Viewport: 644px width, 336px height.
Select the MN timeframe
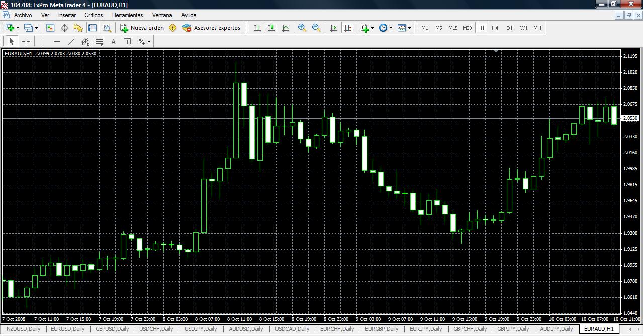point(537,28)
